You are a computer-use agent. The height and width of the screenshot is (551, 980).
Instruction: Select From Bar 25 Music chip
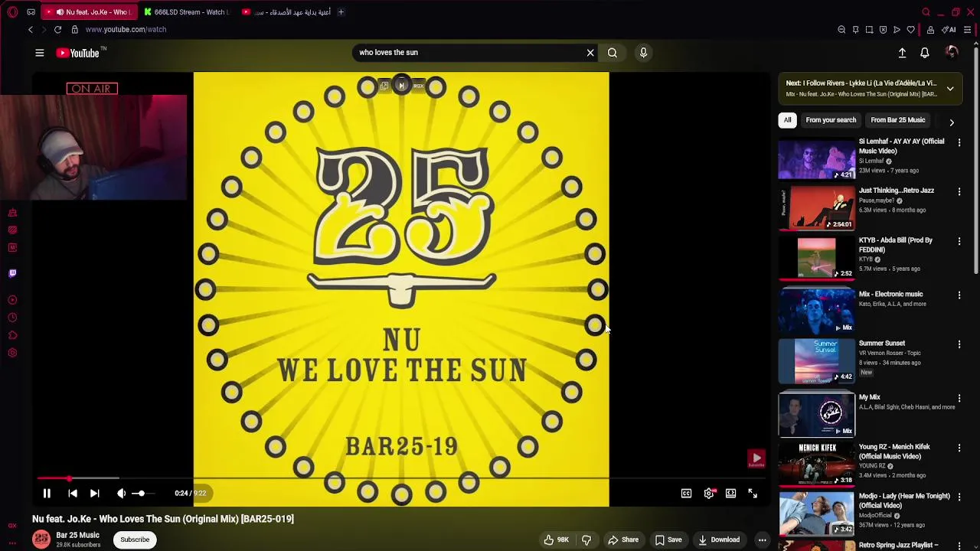click(898, 120)
